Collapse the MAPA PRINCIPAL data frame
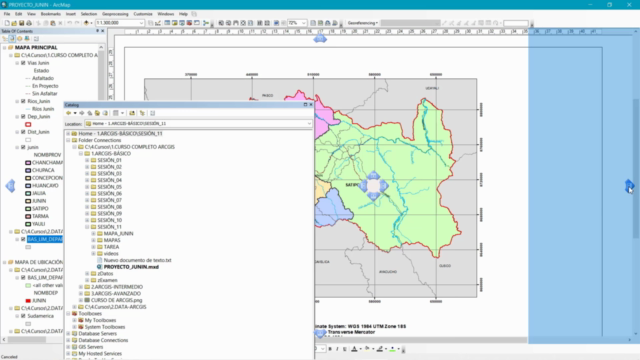Image resolution: width=640 pixels, height=360 pixels. 4,47
